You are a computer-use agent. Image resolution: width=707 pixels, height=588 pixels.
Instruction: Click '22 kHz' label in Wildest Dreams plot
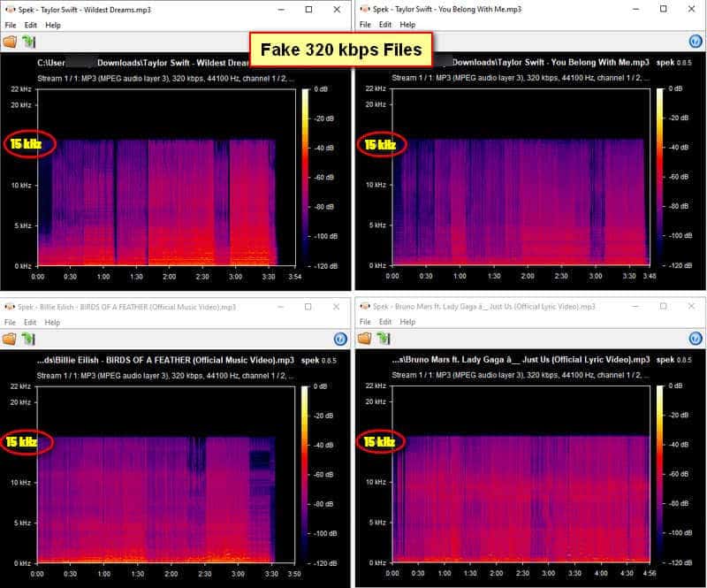point(20,89)
